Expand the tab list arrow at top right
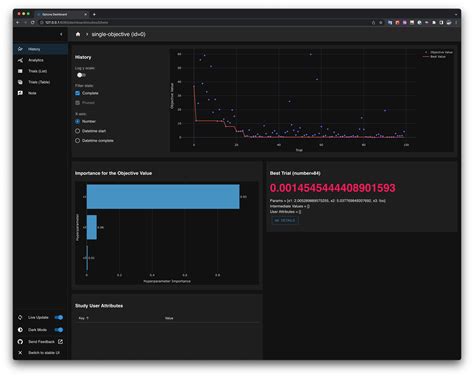 click(x=456, y=14)
